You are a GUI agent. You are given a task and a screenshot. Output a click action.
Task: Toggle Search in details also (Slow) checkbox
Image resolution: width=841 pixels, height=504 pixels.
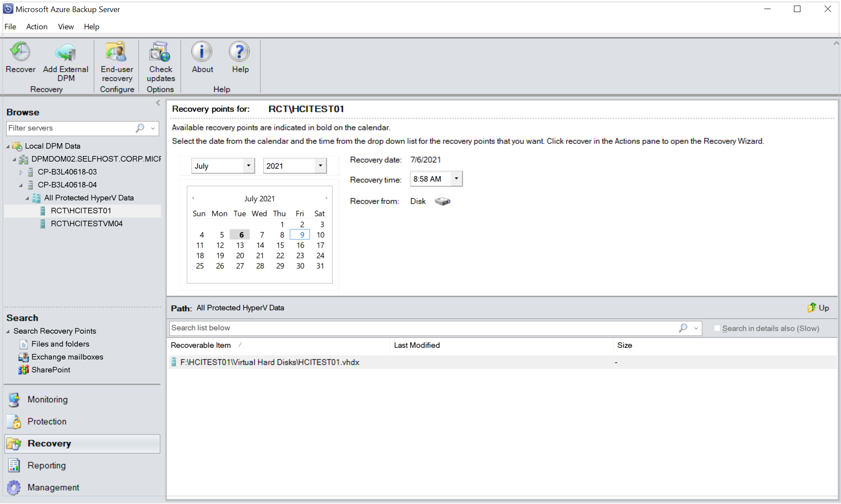click(717, 328)
